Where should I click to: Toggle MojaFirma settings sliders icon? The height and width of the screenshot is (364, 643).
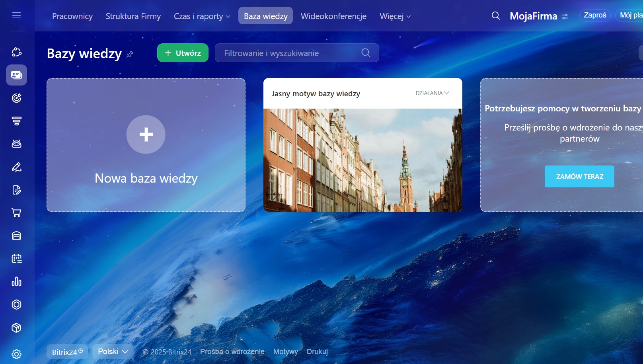565,17
